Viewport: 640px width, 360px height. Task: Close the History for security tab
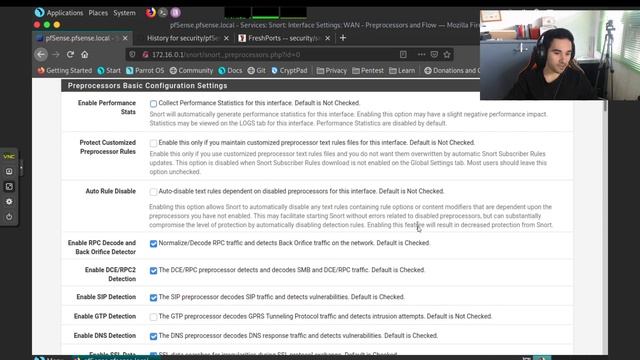tap(227, 38)
